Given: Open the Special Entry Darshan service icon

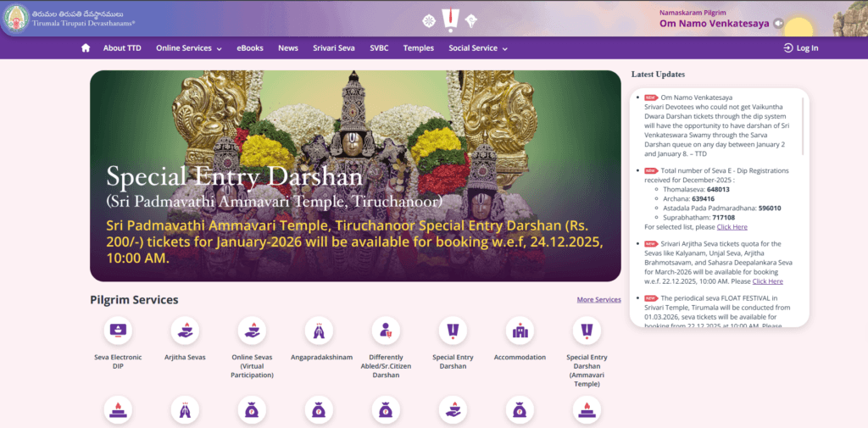Looking at the screenshot, I should click(x=453, y=331).
